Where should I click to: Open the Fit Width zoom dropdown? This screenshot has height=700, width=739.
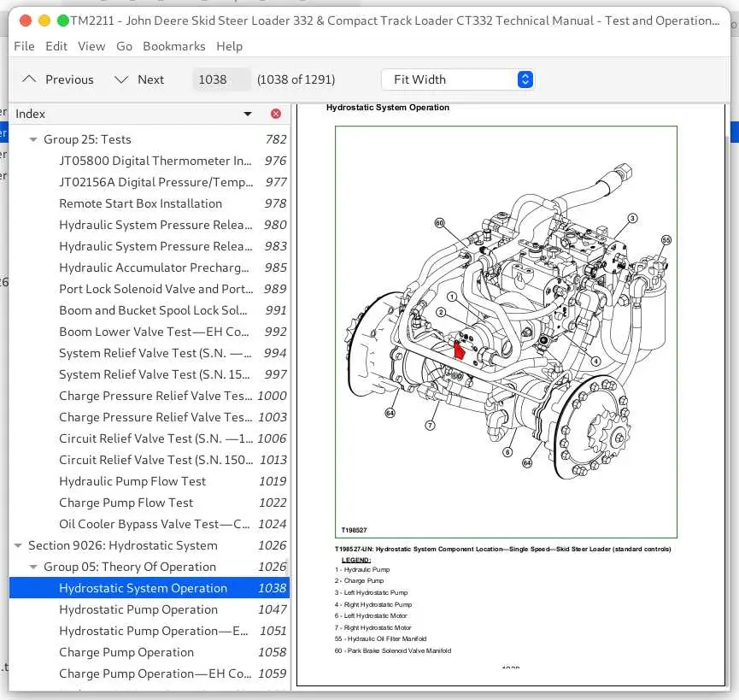tap(458, 79)
